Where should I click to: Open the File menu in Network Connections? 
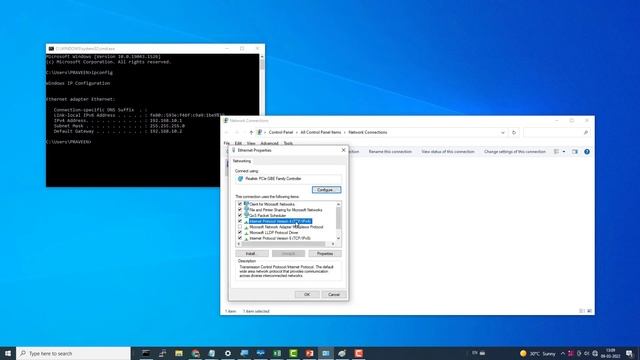227,143
